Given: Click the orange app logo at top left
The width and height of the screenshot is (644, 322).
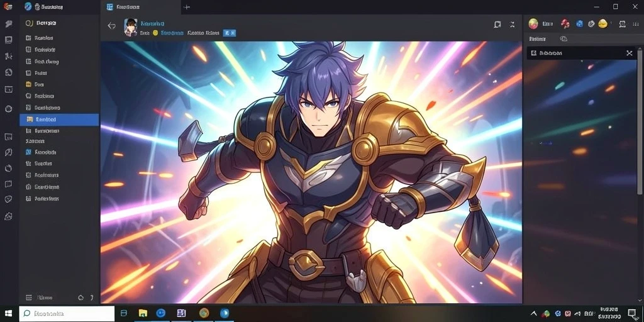Looking at the screenshot, I should click(x=7, y=6).
